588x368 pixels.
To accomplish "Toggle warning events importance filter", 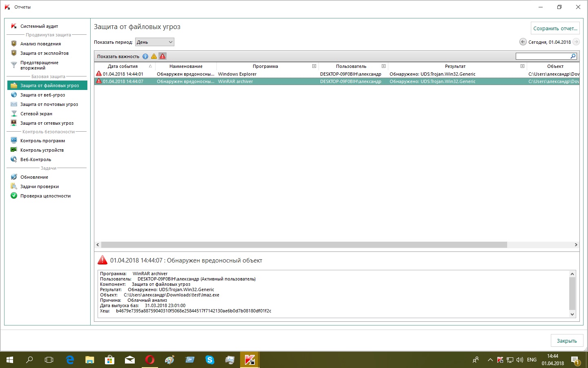I will coord(154,56).
